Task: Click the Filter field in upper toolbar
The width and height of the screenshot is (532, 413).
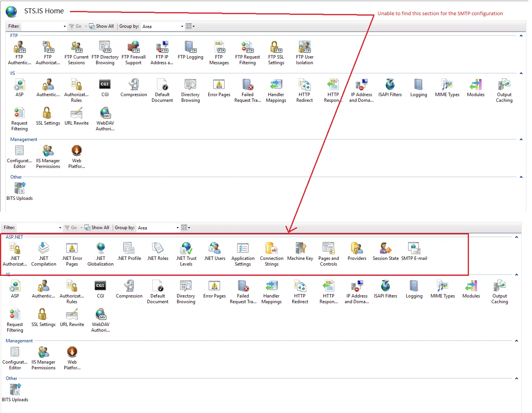Action: click(44, 26)
